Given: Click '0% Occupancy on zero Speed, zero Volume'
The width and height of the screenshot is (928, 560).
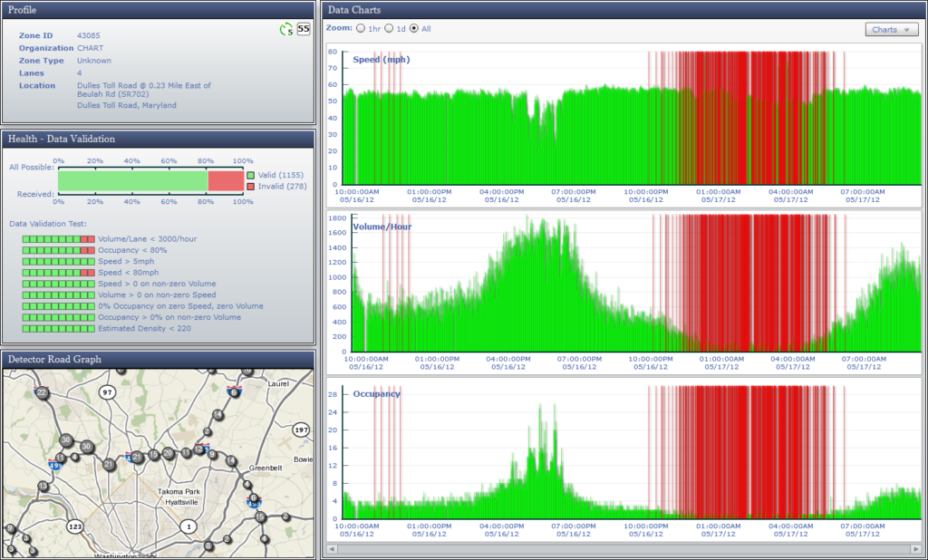Looking at the screenshot, I should point(180,306).
